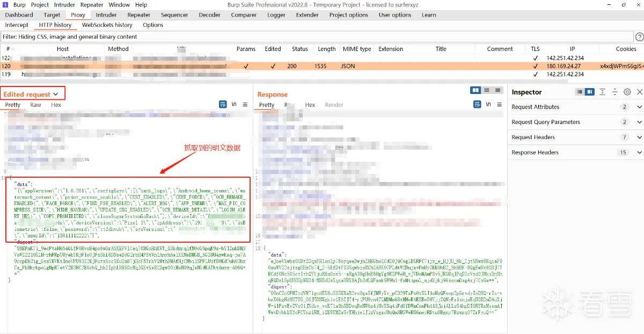
Task: Open the Edited request dropdown
Action: pyautogui.click(x=31, y=94)
